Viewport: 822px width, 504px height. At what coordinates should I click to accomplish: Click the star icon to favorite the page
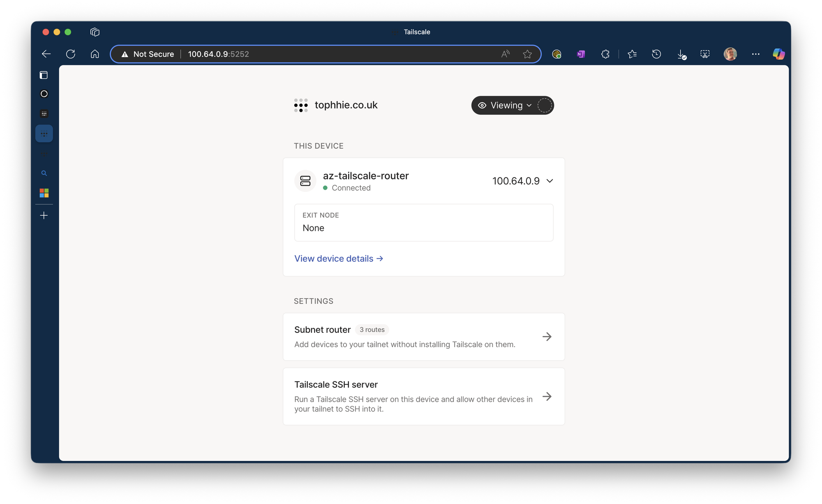[527, 54]
